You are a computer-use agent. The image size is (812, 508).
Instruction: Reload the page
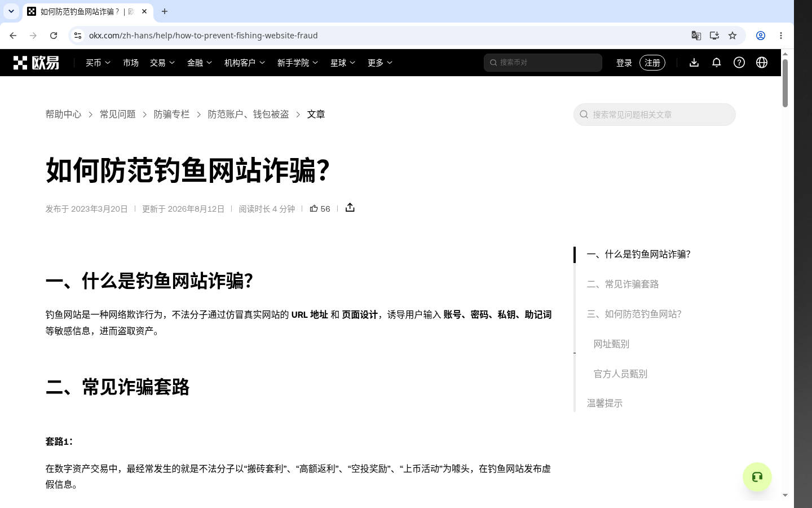point(54,36)
